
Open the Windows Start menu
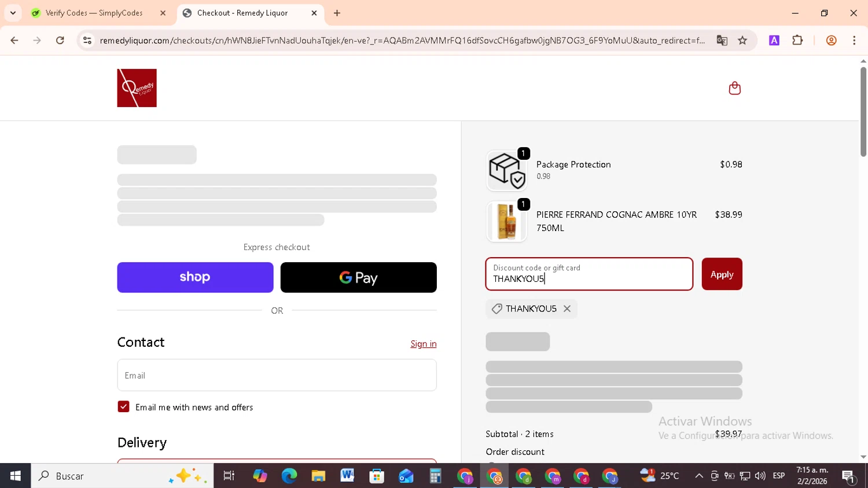(15, 476)
